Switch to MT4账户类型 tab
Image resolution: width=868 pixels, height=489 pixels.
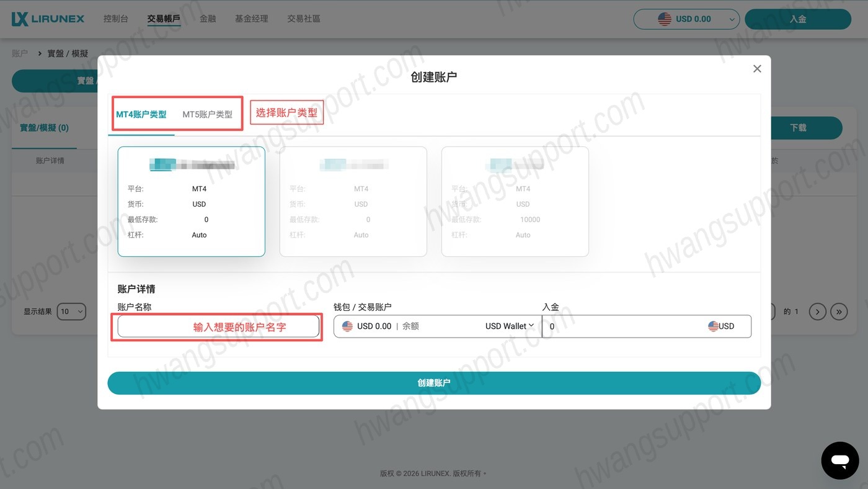pos(141,114)
